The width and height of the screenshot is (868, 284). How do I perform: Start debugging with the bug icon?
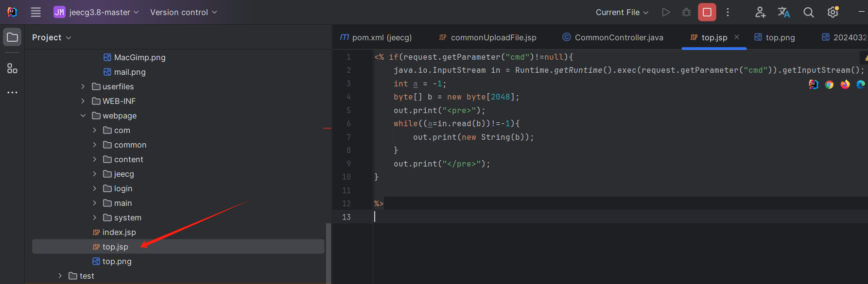tap(686, 12)
